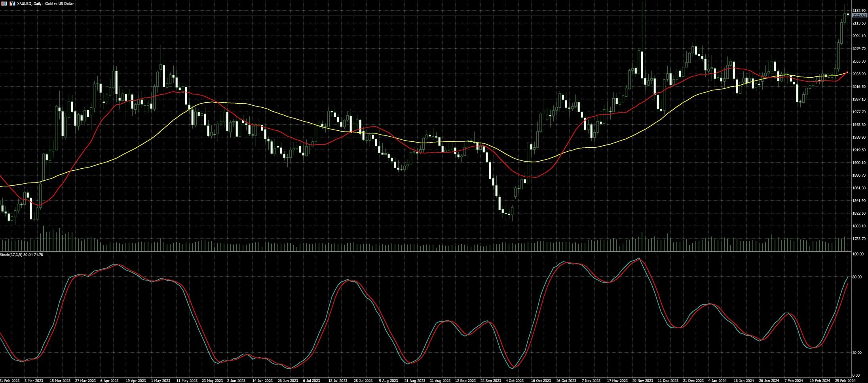Click the 1938.90 price scale label
Screen dimensions: 868x383
[859, 137]
